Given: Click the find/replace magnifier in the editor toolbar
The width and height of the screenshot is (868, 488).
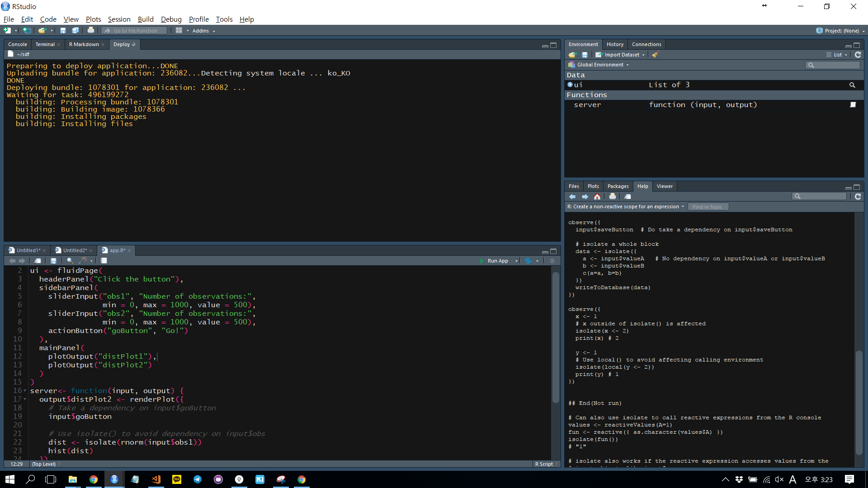Looking at the screenshot, I should tap(70, 261).
